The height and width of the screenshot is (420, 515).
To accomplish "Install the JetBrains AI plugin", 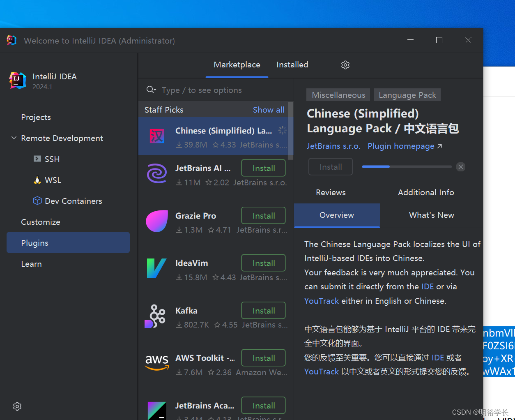I will point(264,168).
